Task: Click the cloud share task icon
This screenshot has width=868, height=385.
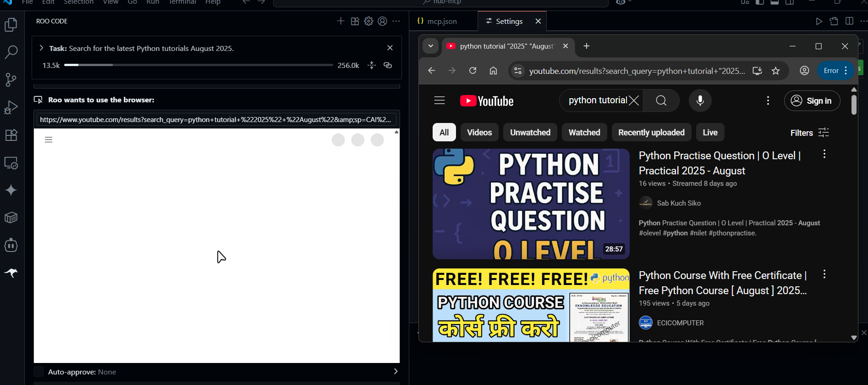Action: pos(388,65)
